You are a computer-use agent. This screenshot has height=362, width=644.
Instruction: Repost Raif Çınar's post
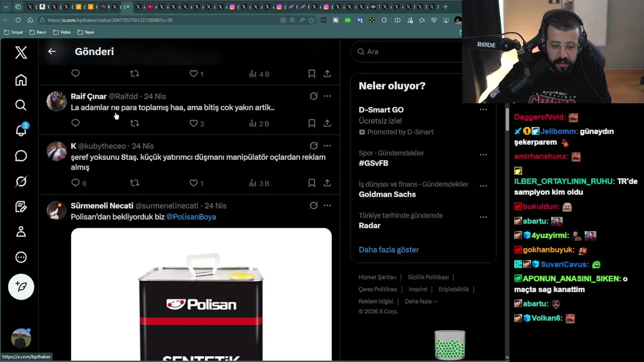(x=134, y=123)
